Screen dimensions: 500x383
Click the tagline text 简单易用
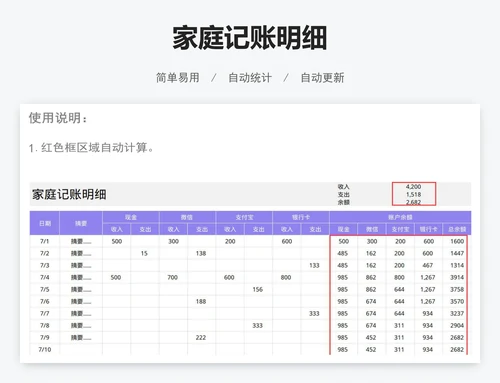pyautogui.click(x=178, y=78)
